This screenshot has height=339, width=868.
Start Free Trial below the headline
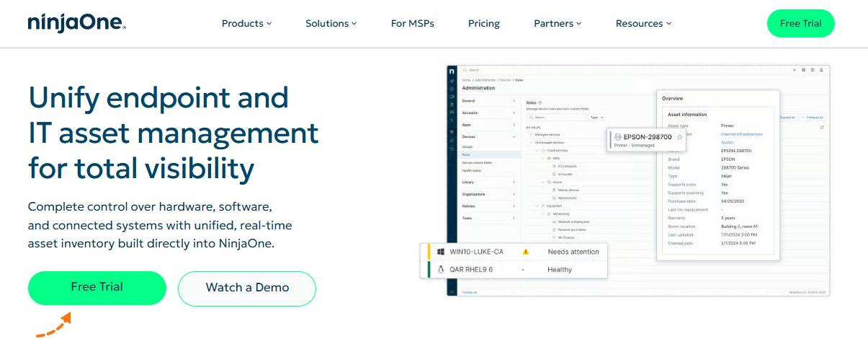[x=97, y=288]
